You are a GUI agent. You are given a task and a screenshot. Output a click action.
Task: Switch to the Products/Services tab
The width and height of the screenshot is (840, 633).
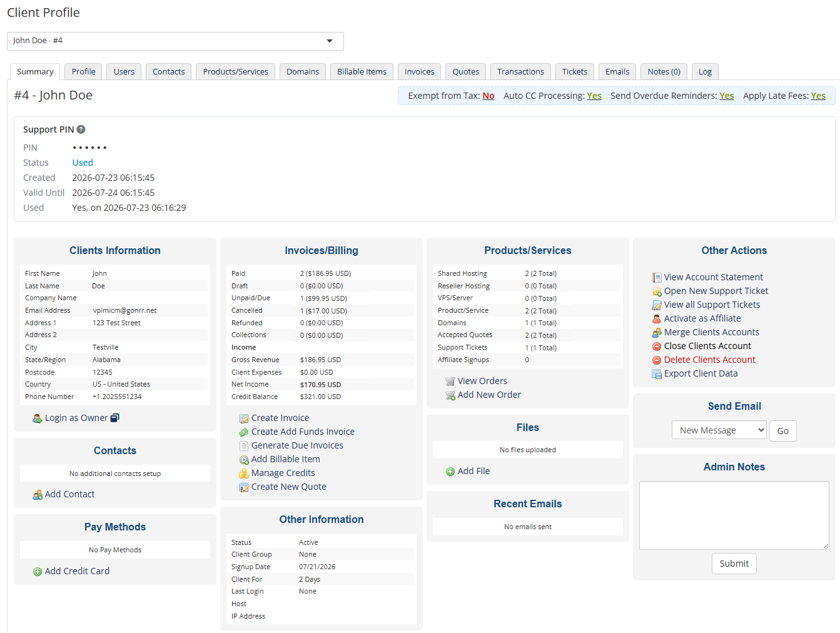point(236,72)
